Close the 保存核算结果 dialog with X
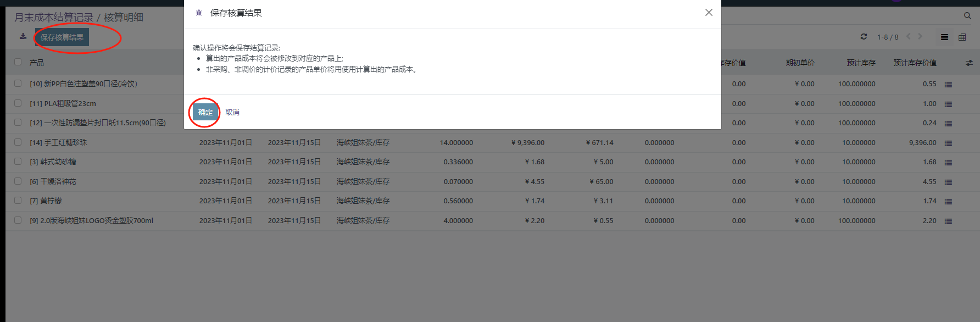 tap(709, 13)
